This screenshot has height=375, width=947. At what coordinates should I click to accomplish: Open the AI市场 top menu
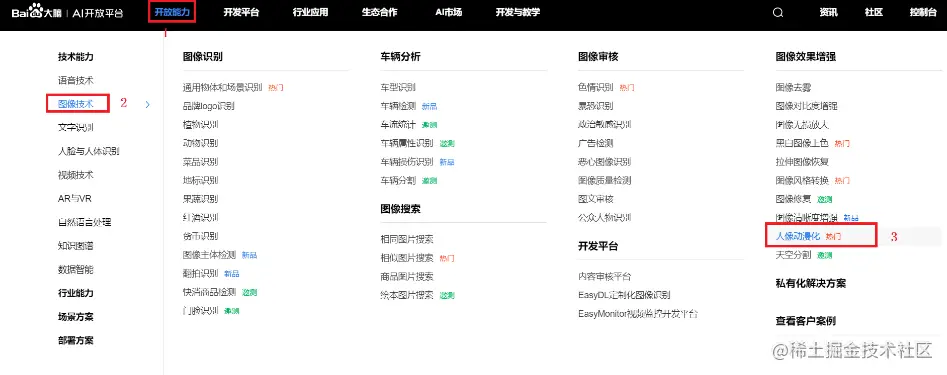click(449, 12)
